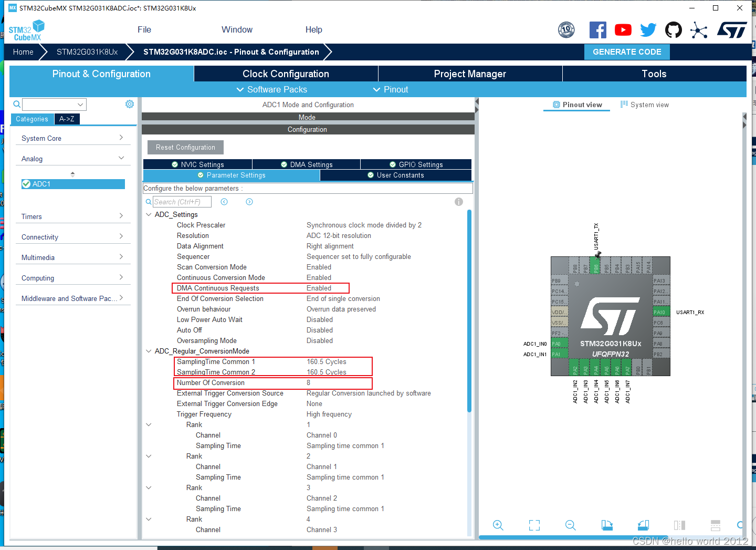Viewport: 756px width, 550px height.
Task: Click the parameter Search (Ctrl+F) field
Action: [182, 202]
